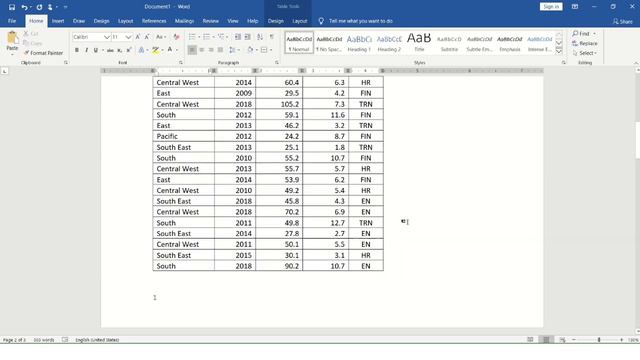This screenshot has width=640, height=360.
Task: Open the Change Case Aa dropdown
Action: point(161,37)
